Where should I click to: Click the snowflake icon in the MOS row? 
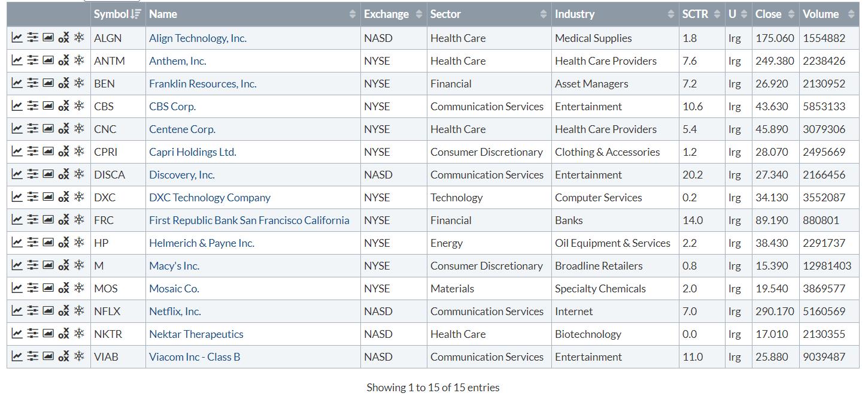79,288
